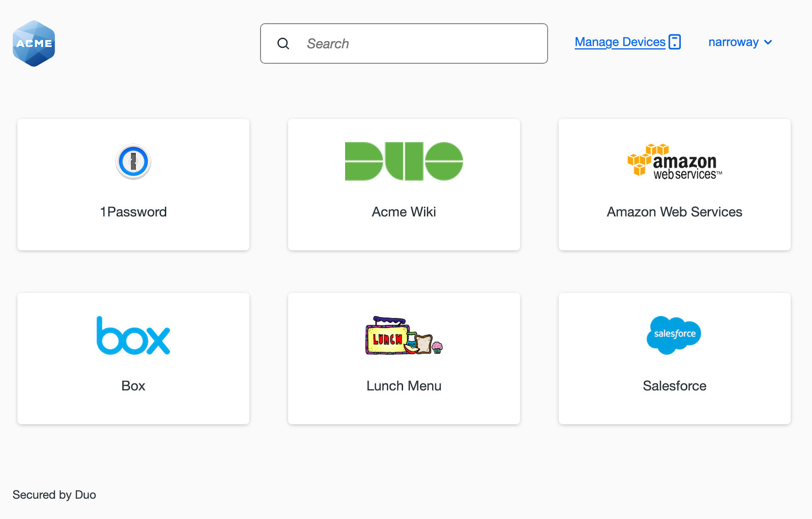This screenshot has height=519, width=812.
Task: Select the Lunch Menu title text
Action: coord(403,386)
